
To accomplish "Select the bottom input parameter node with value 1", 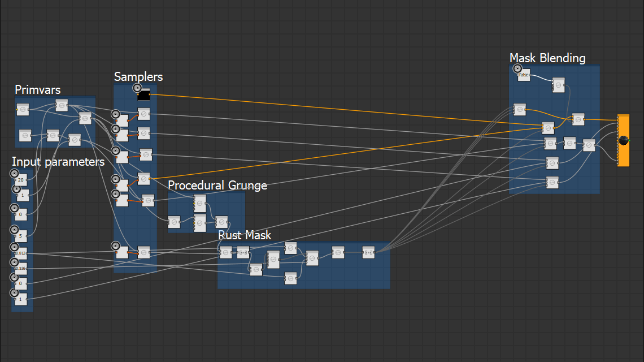I will 21,299.
